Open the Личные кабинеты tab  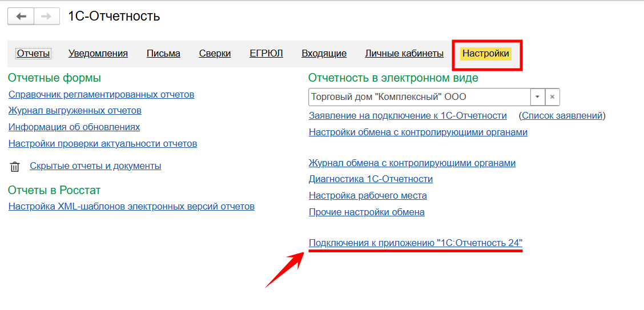tap(404, 53)
